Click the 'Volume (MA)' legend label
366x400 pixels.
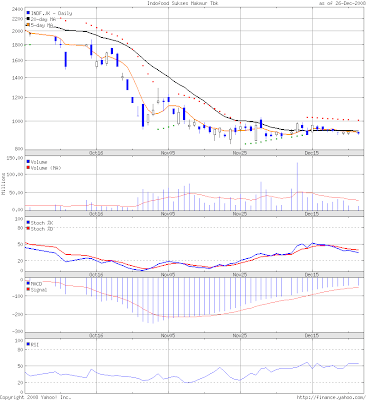pos(46,168)
